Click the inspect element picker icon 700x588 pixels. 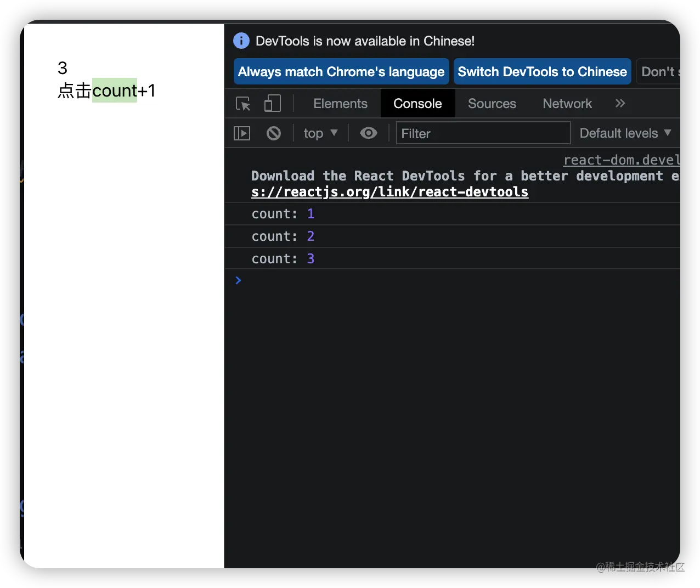[243, 104]
